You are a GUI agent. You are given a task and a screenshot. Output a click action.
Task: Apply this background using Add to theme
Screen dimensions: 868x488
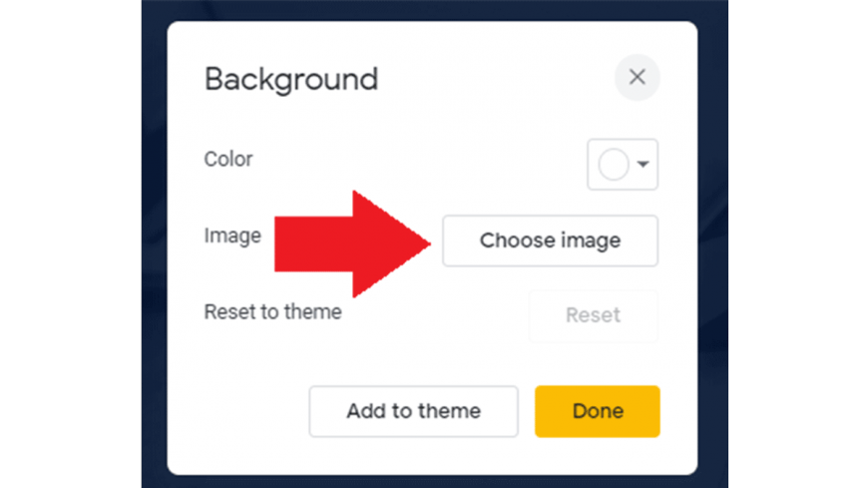pos(413,411)
